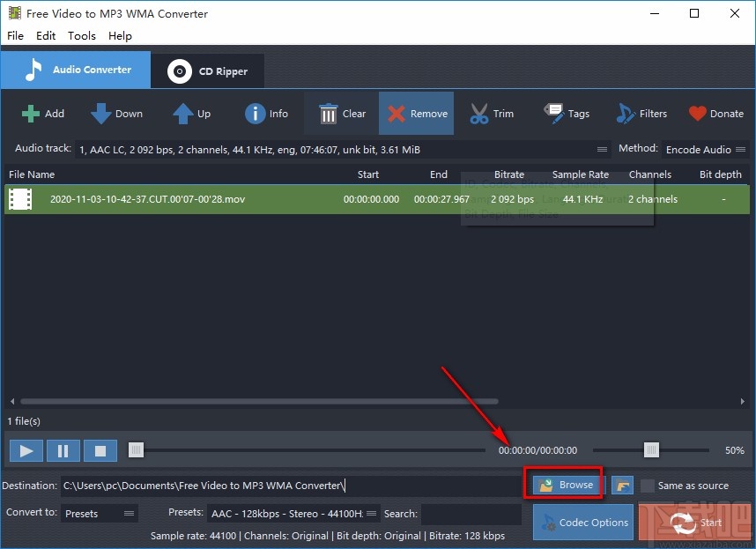
Task: Play the selected audio
Action: tap(26, 450)
